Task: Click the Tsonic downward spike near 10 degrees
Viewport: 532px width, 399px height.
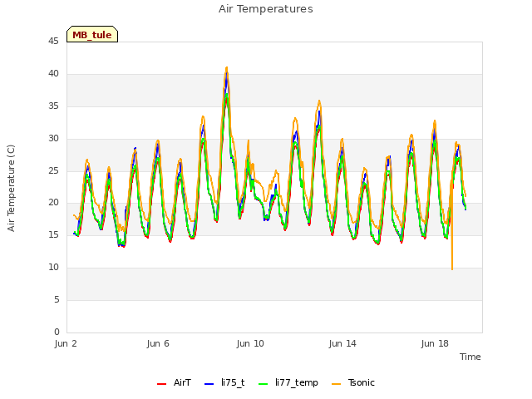Action: click(452, 268)
